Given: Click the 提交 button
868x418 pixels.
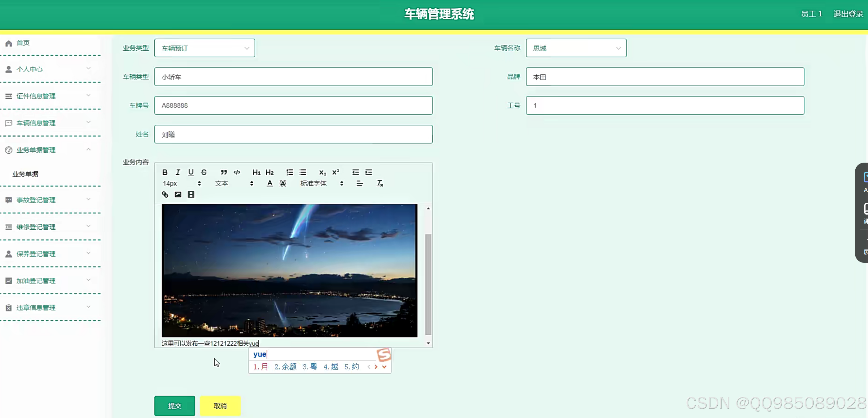Looking at the screenshot, I should pyautogui.click(x=174, y=406).
